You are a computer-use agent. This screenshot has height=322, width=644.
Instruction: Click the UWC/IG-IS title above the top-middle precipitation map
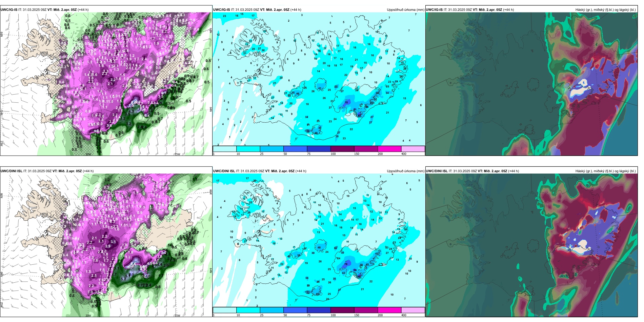coord(257,10)
